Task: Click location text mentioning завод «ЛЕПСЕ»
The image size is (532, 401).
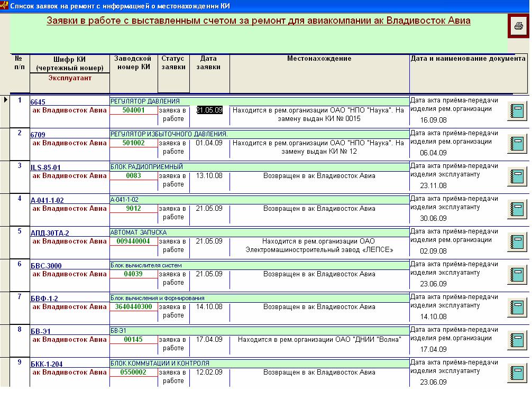Action: 319,246
